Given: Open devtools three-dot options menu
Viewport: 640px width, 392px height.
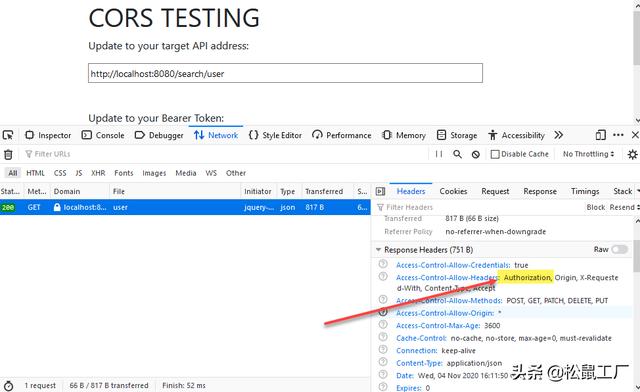Looking at the screenshot, I should 618,135.
